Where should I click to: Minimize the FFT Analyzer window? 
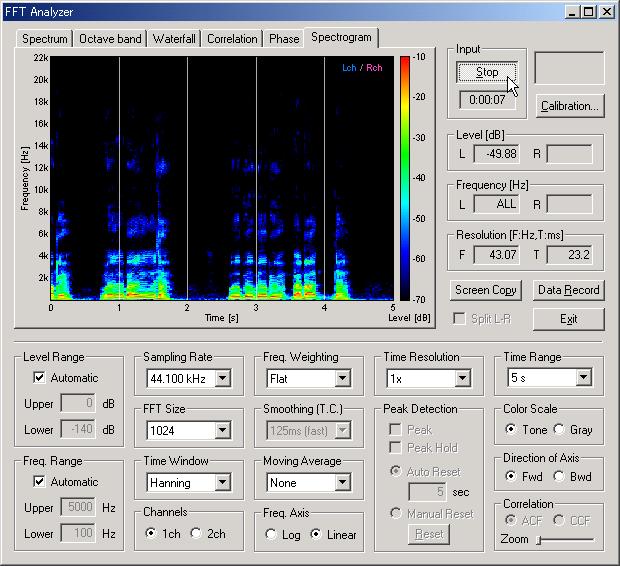coord(572,12)
